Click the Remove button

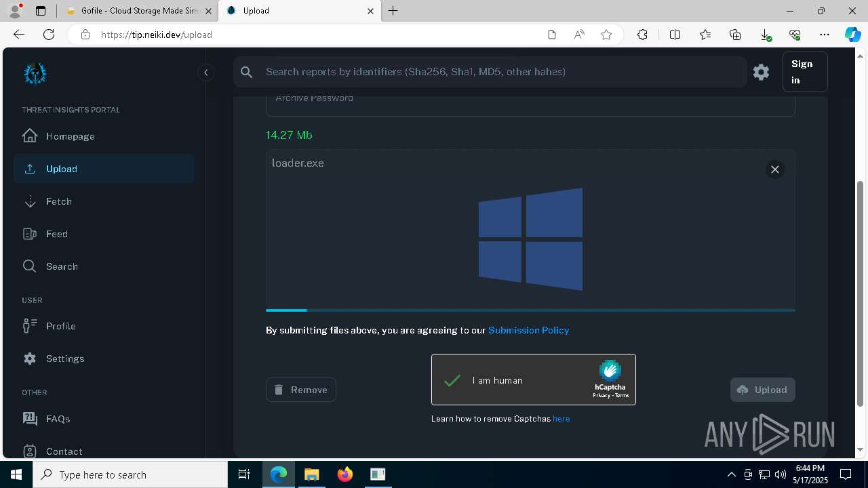tap(301, 390)
